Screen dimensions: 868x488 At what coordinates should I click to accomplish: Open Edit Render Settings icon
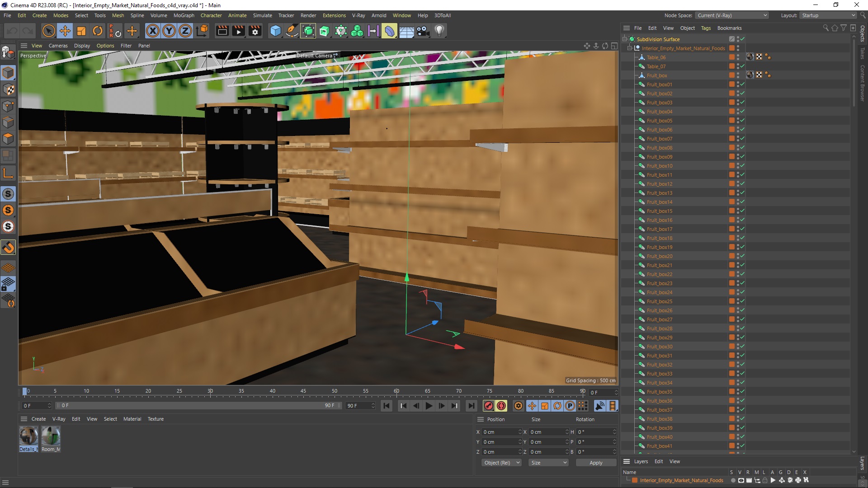(255, 31)
